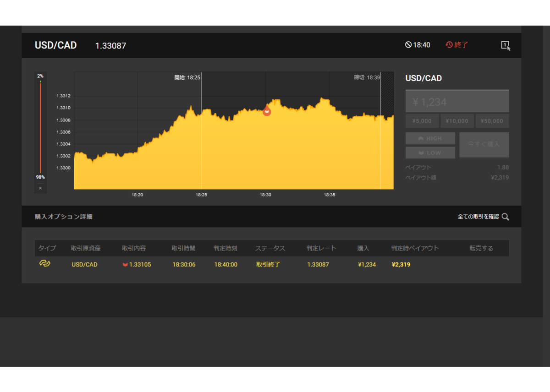Click the 判定レート value 1.33087 in table

(x=318, y=265)
